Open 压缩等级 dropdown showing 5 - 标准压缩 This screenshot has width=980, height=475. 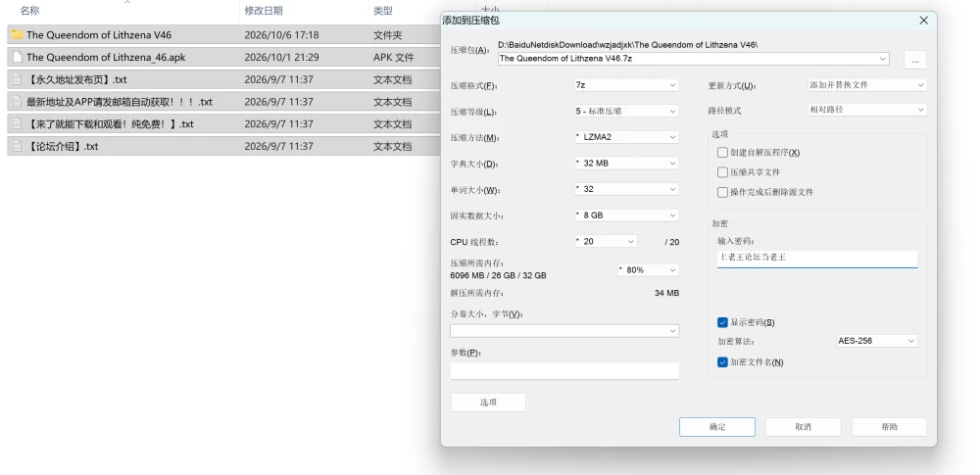click(x=626, y=112)
